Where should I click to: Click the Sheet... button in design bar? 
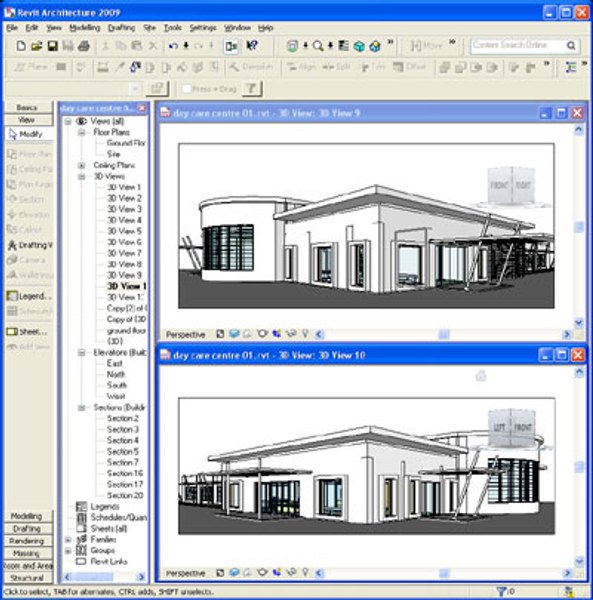[x=28, y=332]
